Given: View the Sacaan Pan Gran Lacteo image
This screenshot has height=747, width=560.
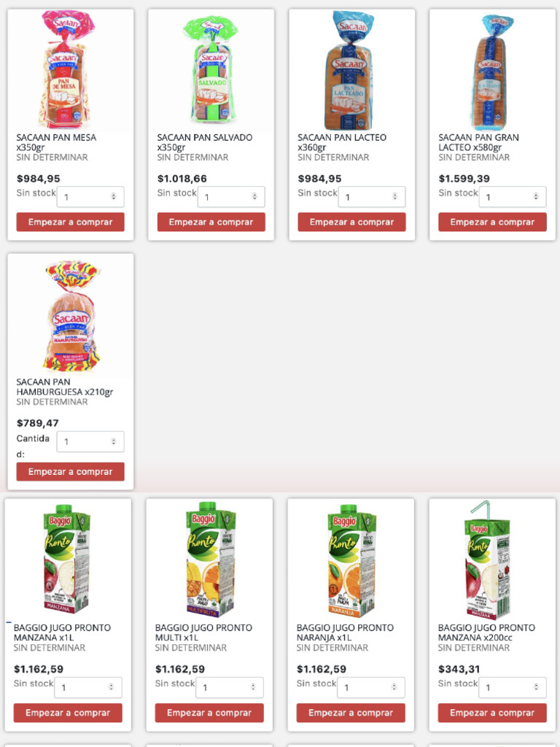Looking at the screenshot, I should (x=491, y=71).
